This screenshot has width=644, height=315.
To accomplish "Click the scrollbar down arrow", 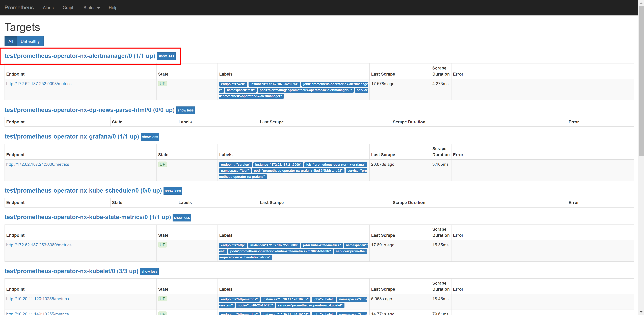I will pos(641,312).
